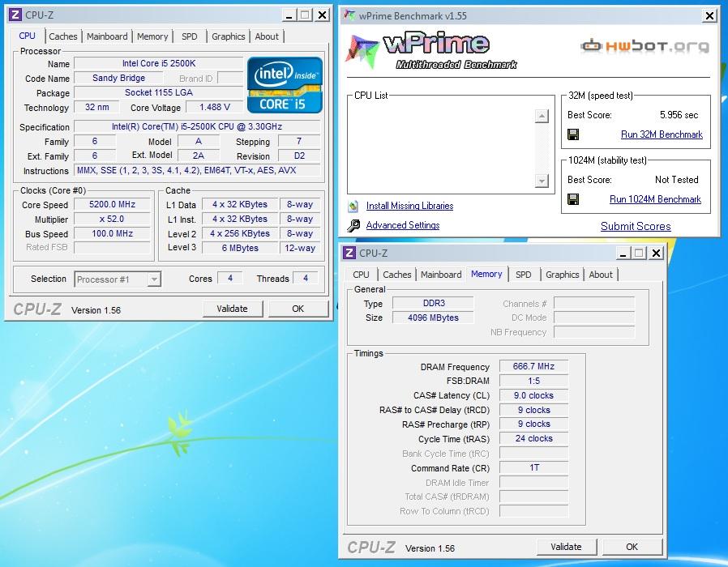The width and height of the screenshot is (728, 567).
Task: Click the wPrime multithreaded benchmark logo
Action: tap(432, 52)
